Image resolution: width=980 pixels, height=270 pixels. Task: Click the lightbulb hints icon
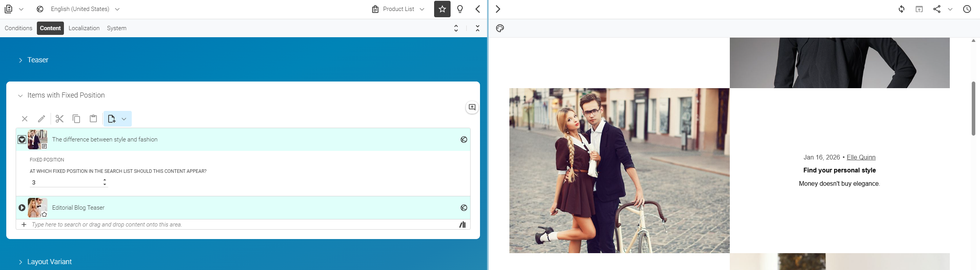click(460, 9)
